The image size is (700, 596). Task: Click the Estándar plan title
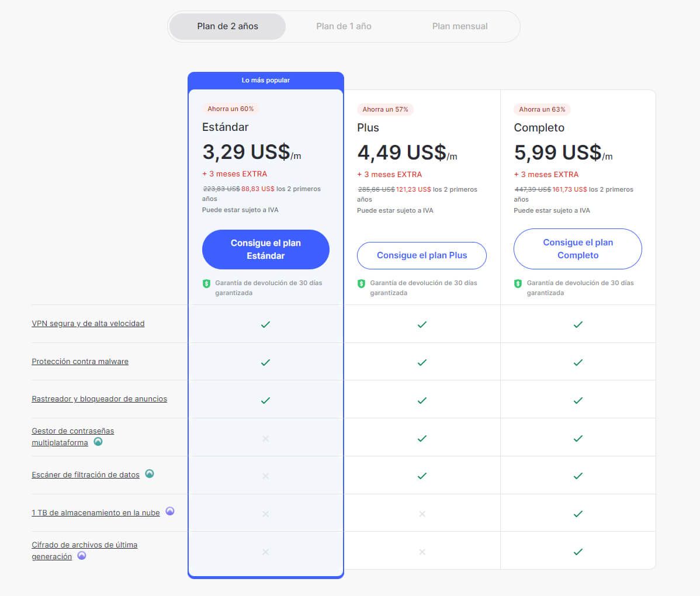[225, 127]
